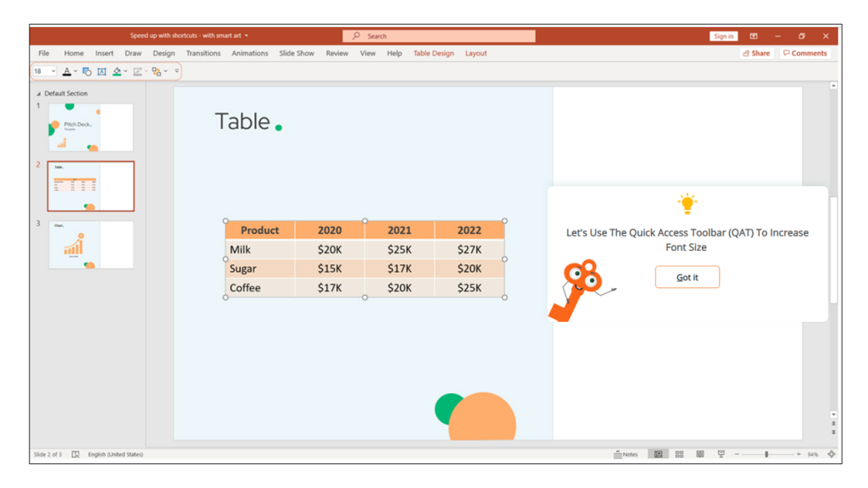Image resolution: width=868 pixels, height=488 pixels.
Task: Click the Text Box icon on Quick Access Toolbar
Action: (x=102, y=71)
